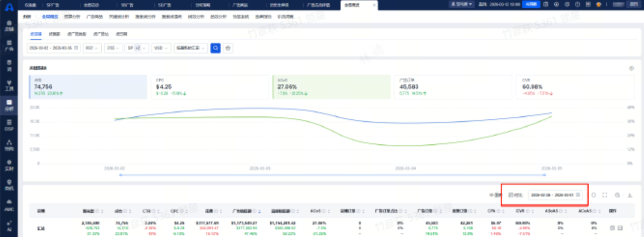Click the blue button in the top header
This screenshot has height=237, width=644.
point(531,4)
